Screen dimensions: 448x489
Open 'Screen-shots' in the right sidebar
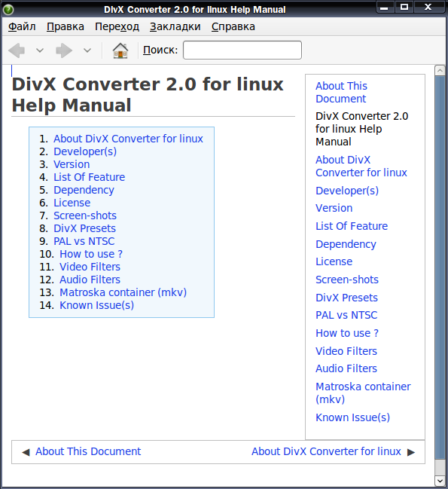(347, 280)
